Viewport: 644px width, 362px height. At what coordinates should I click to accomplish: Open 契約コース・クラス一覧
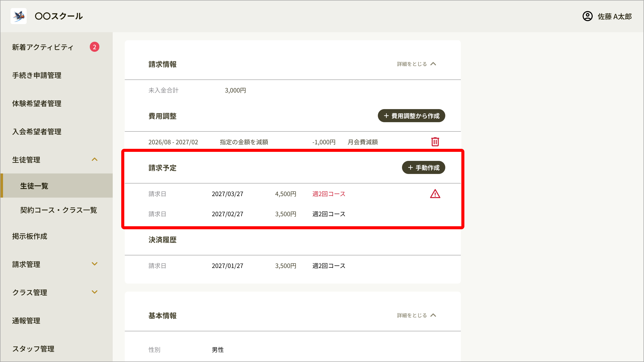coord(59,210)
